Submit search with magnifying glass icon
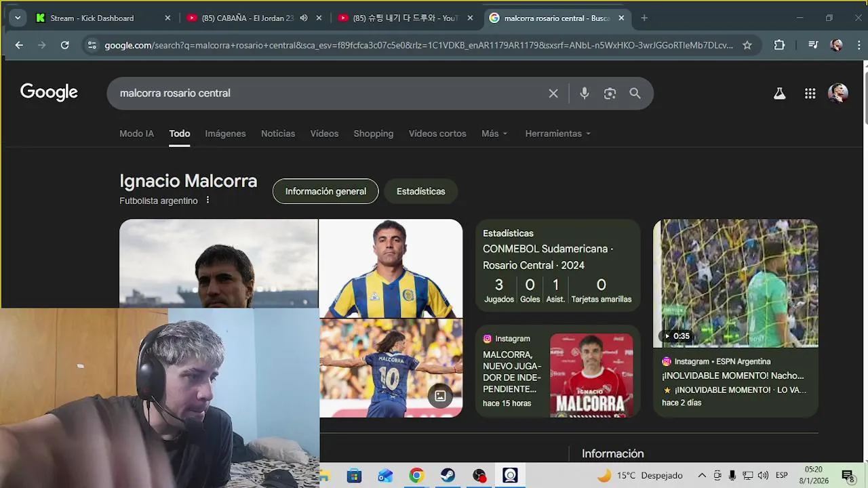The height and width of the screenshot is (488, 868). 635,94
